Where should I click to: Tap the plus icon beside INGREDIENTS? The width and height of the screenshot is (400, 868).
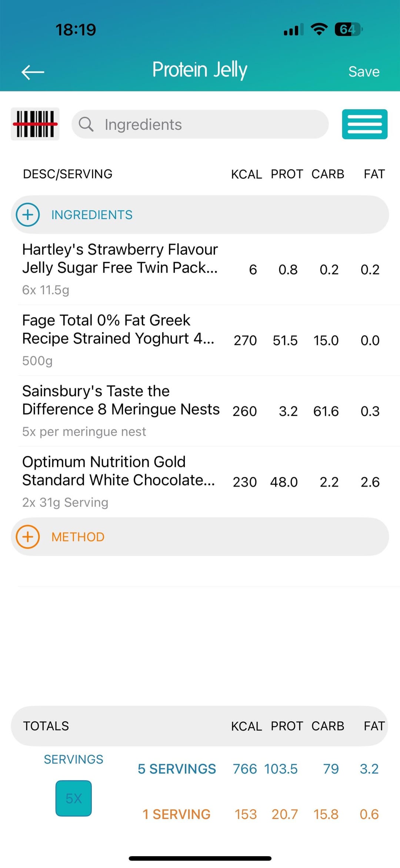click(28, 215)
